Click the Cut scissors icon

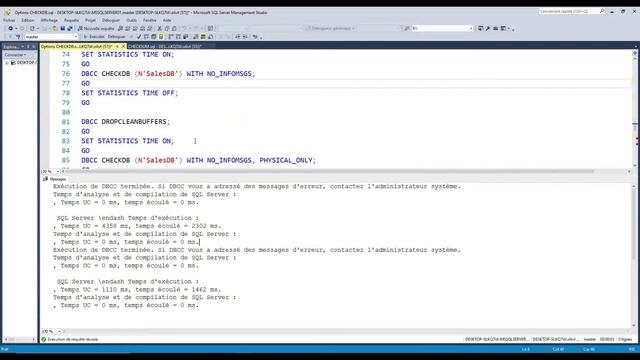coord(160,28)
